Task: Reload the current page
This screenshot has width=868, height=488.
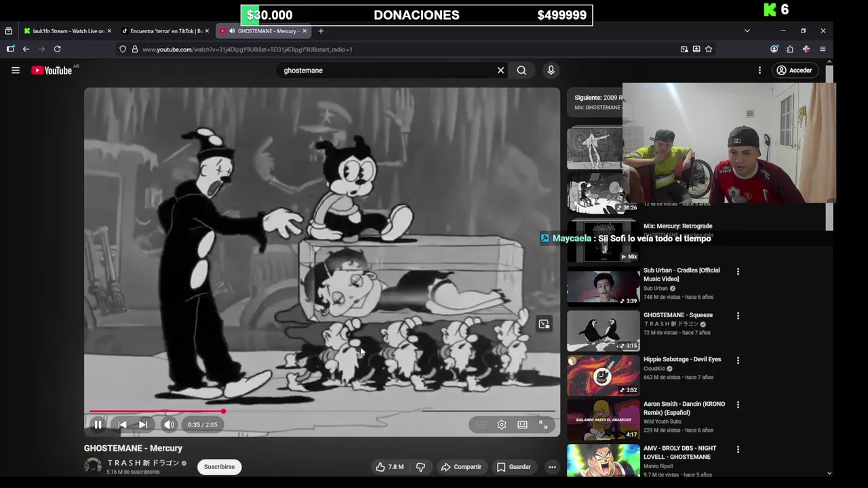Action: point(57,49)
